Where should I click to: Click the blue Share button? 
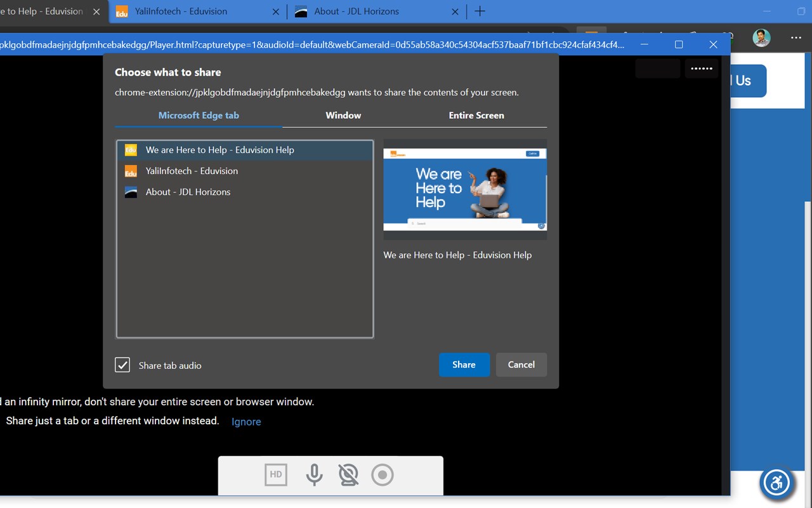click(464, 364)
